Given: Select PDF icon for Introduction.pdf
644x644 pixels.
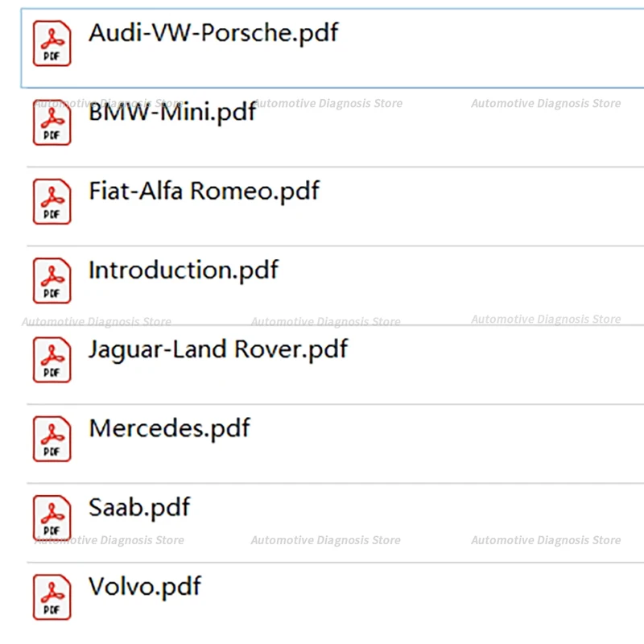Looking at the screenshot, I should (52, 281).
